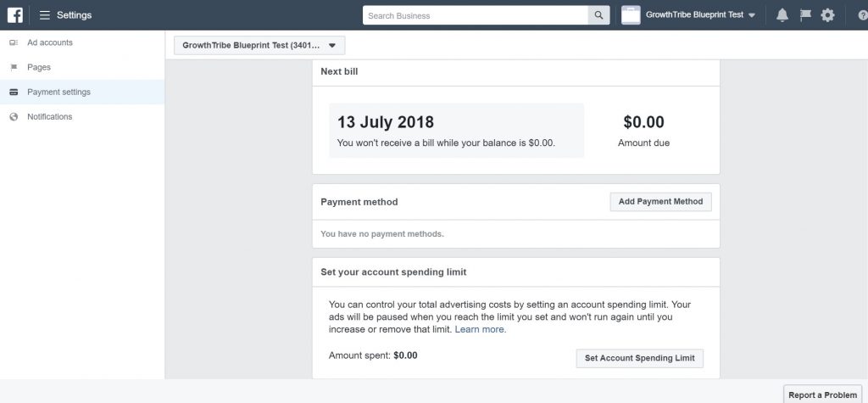The width and height of the screenshot is (868, 403).
Task: Click the Notifications globe sidebar icon
Action: 14,117
